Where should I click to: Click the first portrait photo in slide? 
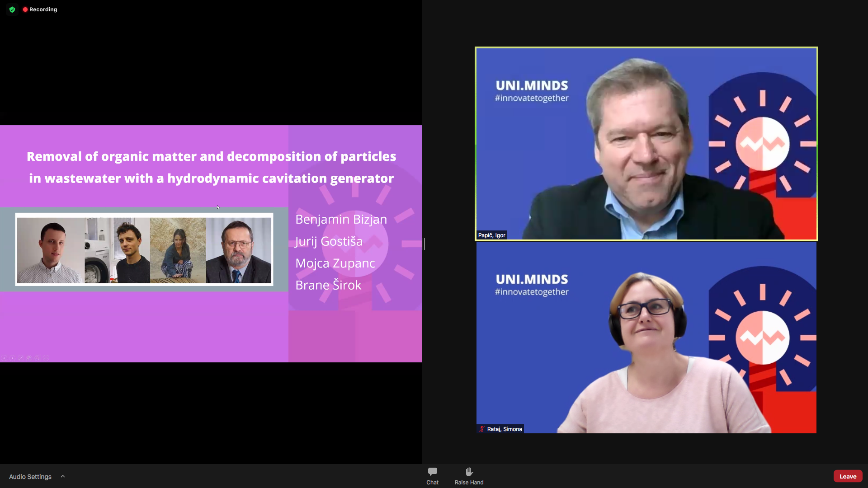[x=51, y=250]
